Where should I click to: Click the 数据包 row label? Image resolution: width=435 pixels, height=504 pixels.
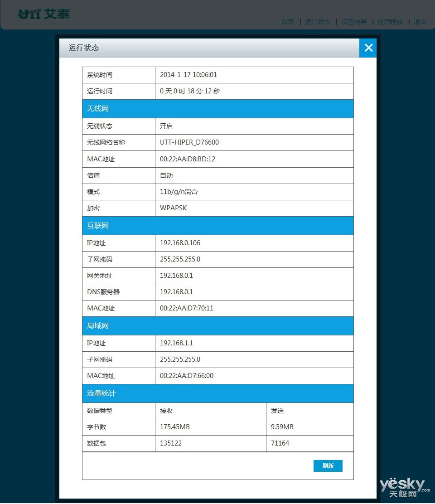[x=97, y=443]
